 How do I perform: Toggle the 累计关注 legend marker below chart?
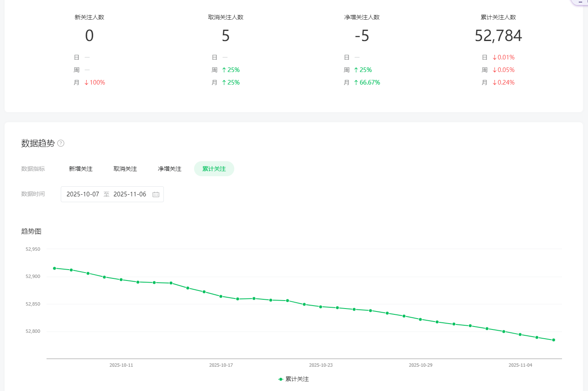(x=281, y=379)
